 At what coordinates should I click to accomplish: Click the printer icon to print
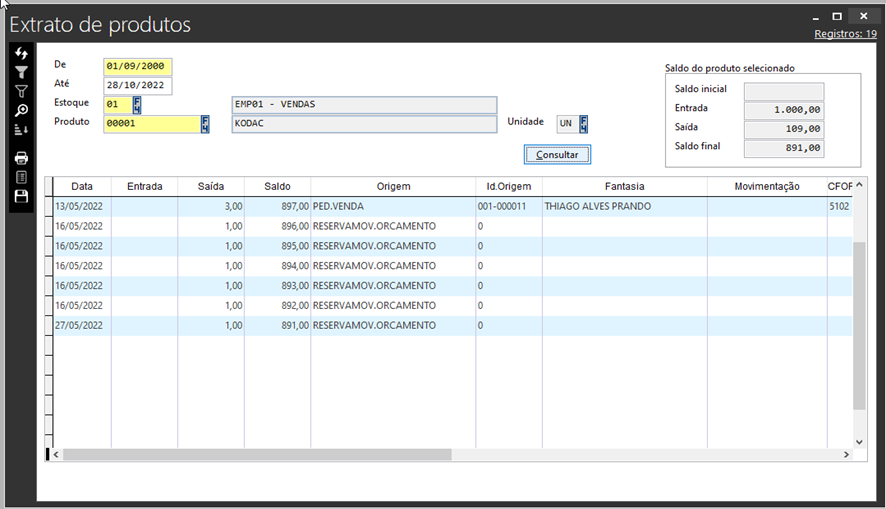pos(21,158)
